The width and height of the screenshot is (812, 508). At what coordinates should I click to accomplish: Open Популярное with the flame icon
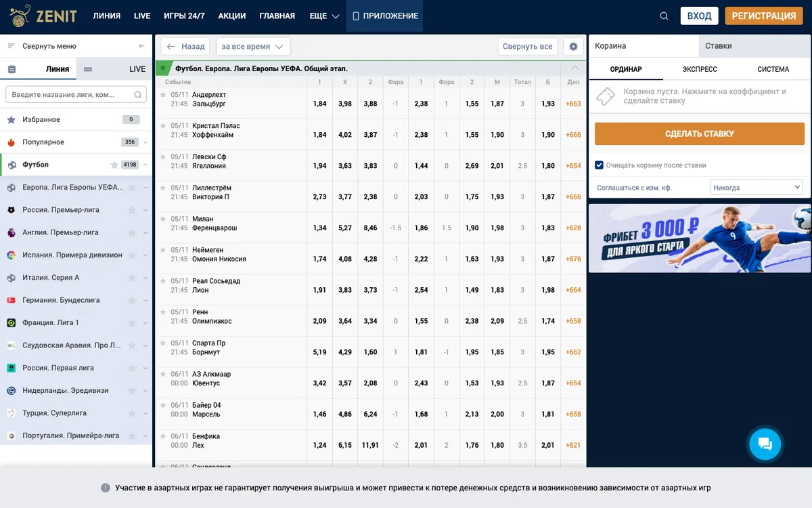pyautogui.click(x=76, y=142)
